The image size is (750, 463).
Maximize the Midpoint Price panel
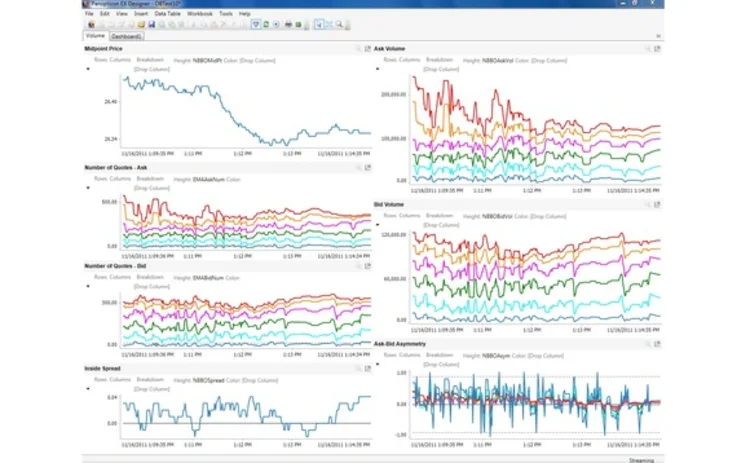368,49
